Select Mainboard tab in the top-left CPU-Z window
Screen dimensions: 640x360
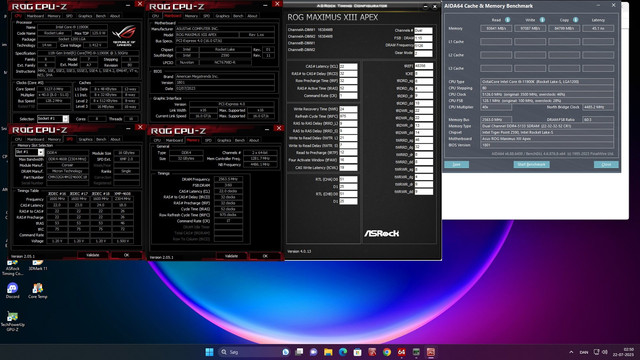(x=35, y=16)
